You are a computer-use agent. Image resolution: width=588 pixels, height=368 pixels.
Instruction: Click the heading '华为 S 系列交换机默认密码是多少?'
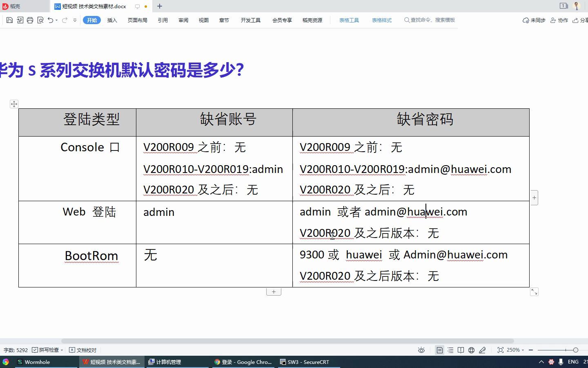(x=122, y=70)
